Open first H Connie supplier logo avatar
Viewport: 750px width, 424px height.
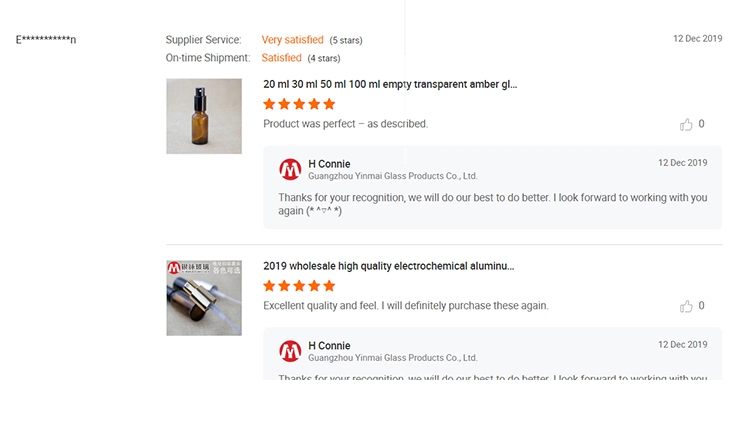[x=290, y=169]
